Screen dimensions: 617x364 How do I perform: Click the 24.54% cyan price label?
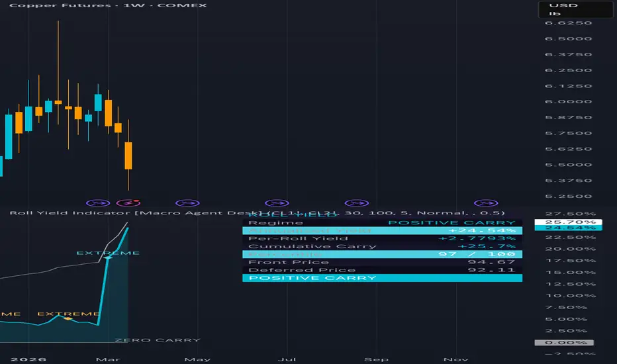(x=568, y=228)
